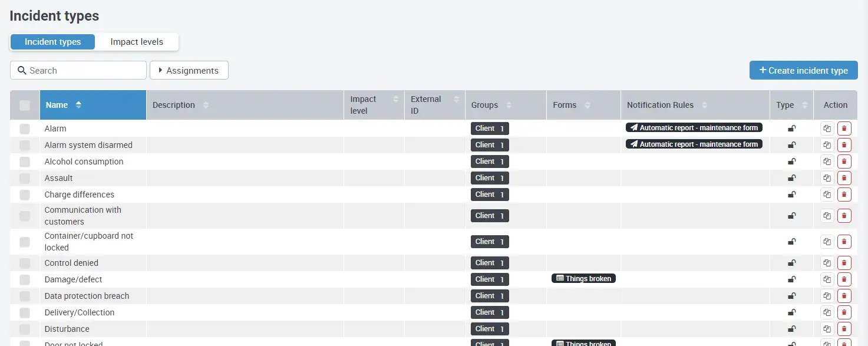The height and width of the screenshot is (346, 868).
Task: Click sort arrows on Description column
Action: tap(206, 105)
